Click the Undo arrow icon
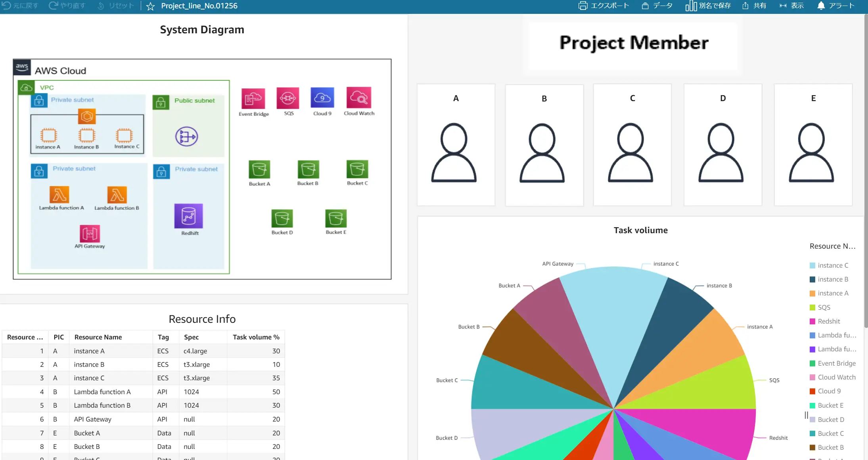 tap(6, 6)
